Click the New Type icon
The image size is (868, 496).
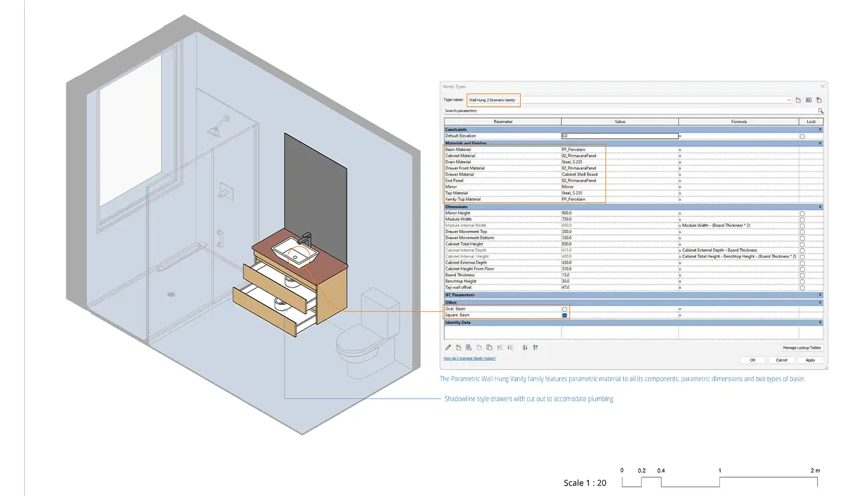pos(799,100)
